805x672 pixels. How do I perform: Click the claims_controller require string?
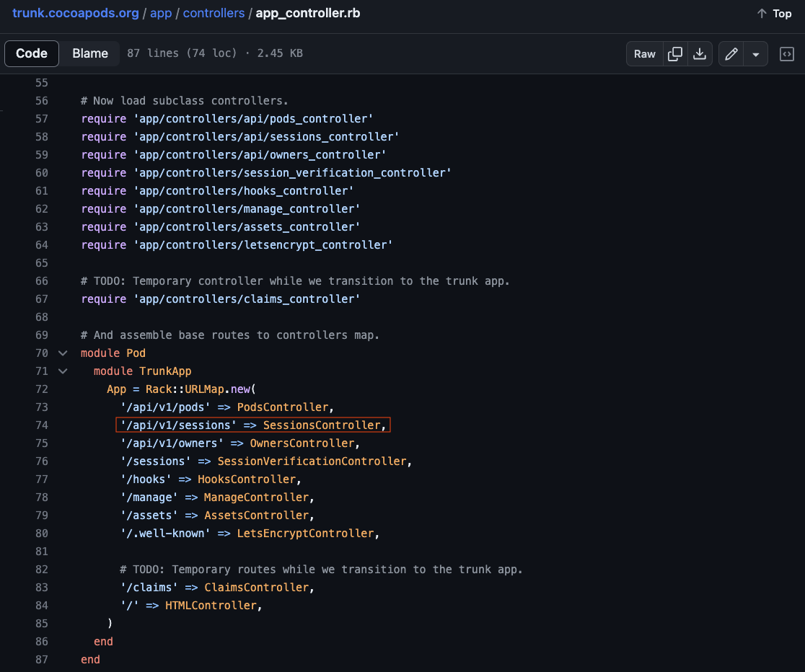247,299
